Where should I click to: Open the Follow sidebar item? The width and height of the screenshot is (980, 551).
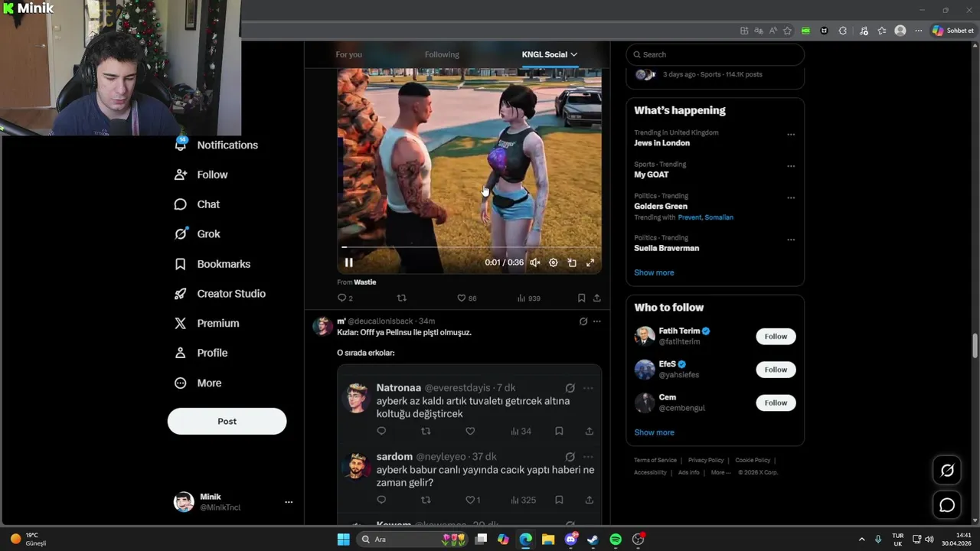point(201,174)
